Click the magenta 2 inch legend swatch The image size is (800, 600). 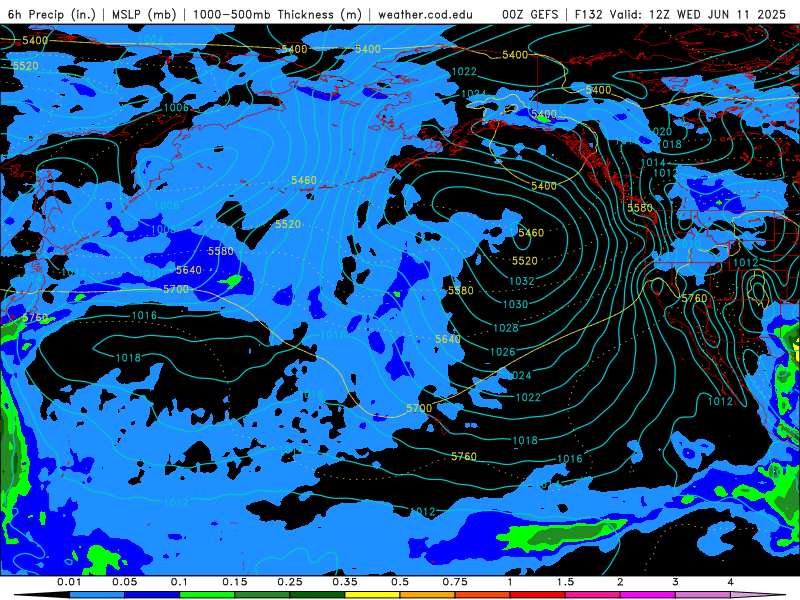click(x=648, y=595)
